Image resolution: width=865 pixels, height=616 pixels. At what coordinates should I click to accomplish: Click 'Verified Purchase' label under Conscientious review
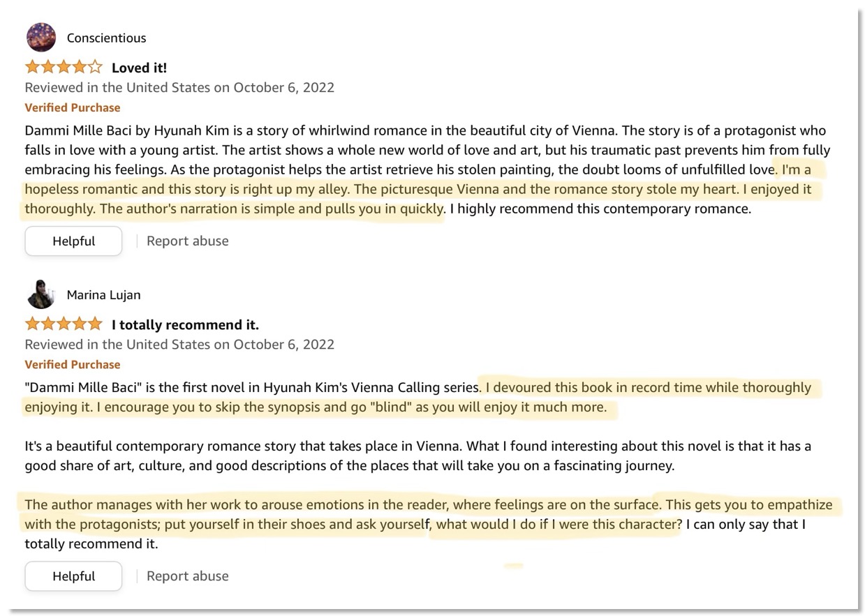pos(73,107)
